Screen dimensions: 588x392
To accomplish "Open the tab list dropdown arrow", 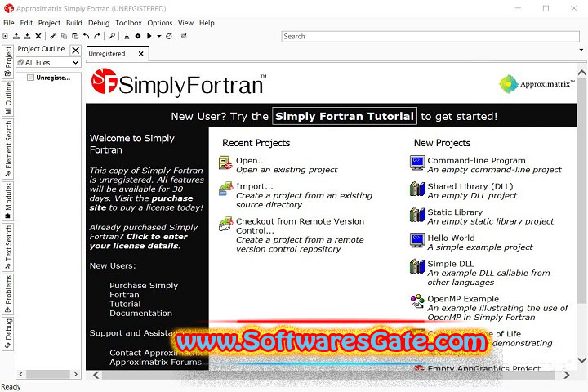I will [581, 50].
